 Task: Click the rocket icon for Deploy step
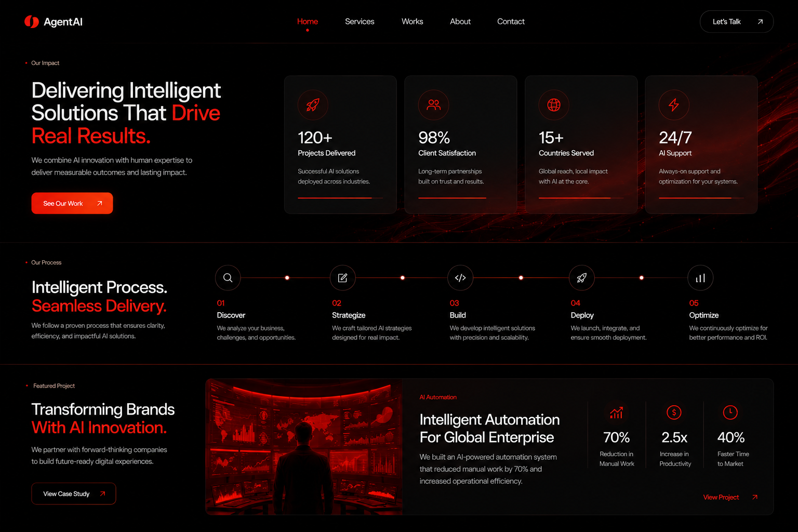(582, 278)
